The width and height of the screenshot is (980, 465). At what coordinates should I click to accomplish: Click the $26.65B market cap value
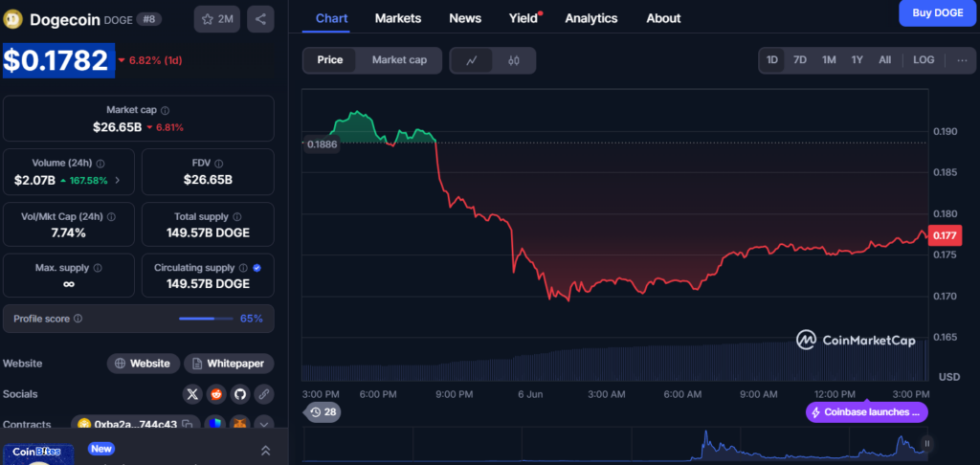pos(117,127)
